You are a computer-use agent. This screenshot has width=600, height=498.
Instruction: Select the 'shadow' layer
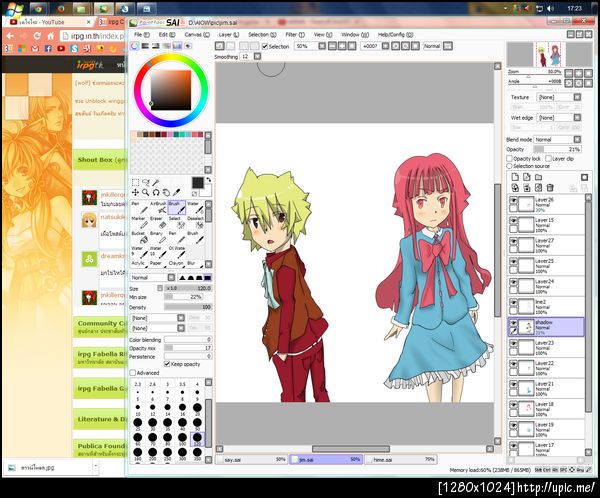click(x=546, y=327)
